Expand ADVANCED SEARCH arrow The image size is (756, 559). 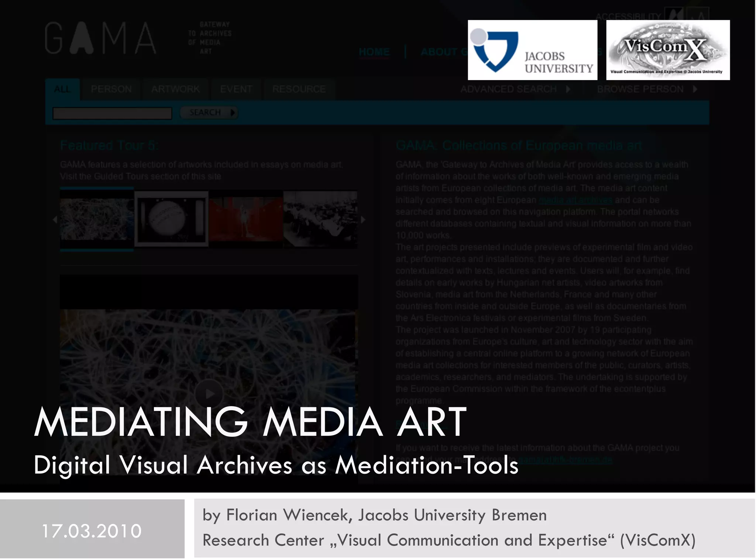pos(568,89)
